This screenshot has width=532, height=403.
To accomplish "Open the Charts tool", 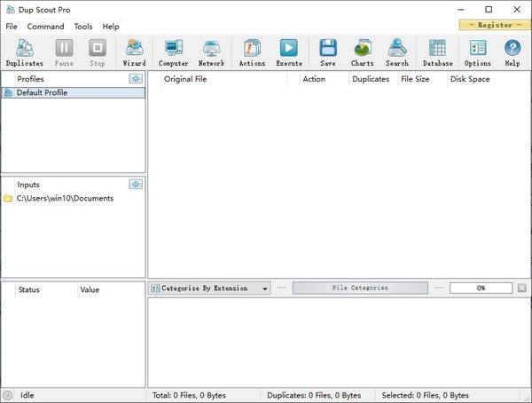I will pos(363,52).
